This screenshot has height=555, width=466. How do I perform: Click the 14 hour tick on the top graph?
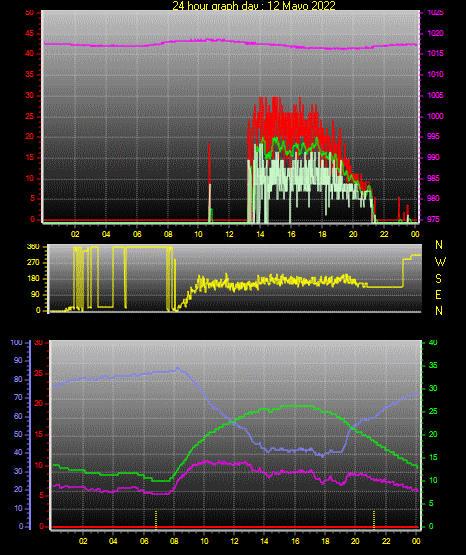260,234
